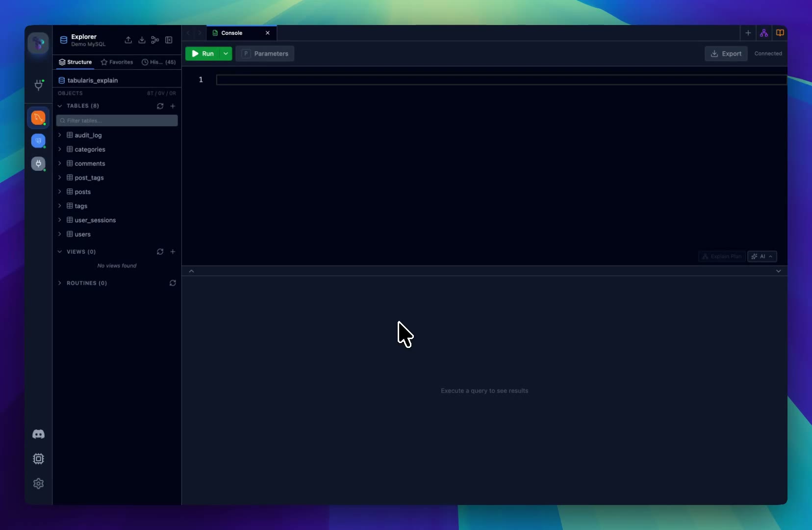This screenshot has width=812, height=530.
Task: Expand the ROUTINES section
Action: pyautogui.click(x=60, y=283)
